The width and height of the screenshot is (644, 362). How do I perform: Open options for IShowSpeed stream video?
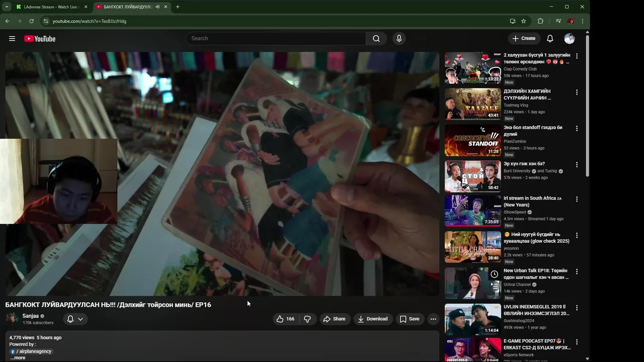(x=577, y=199)
